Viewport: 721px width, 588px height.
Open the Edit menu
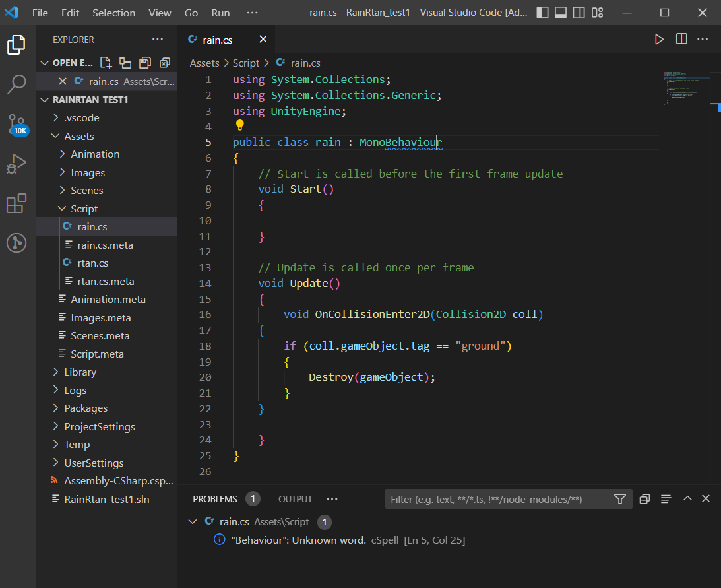(x=71, y=13)
